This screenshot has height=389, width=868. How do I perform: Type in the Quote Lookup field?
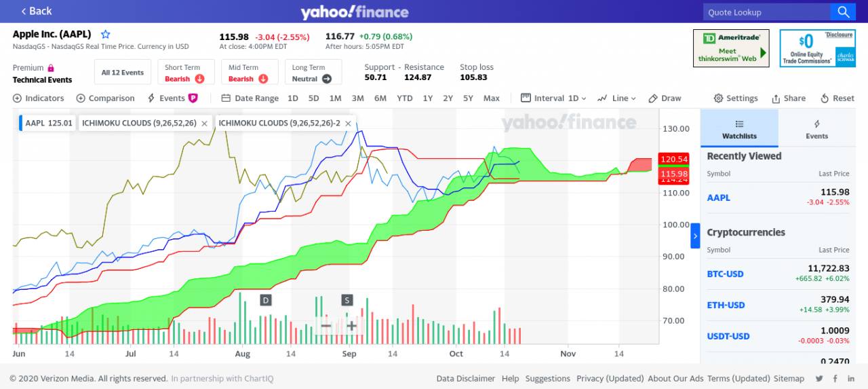point(766,12)
